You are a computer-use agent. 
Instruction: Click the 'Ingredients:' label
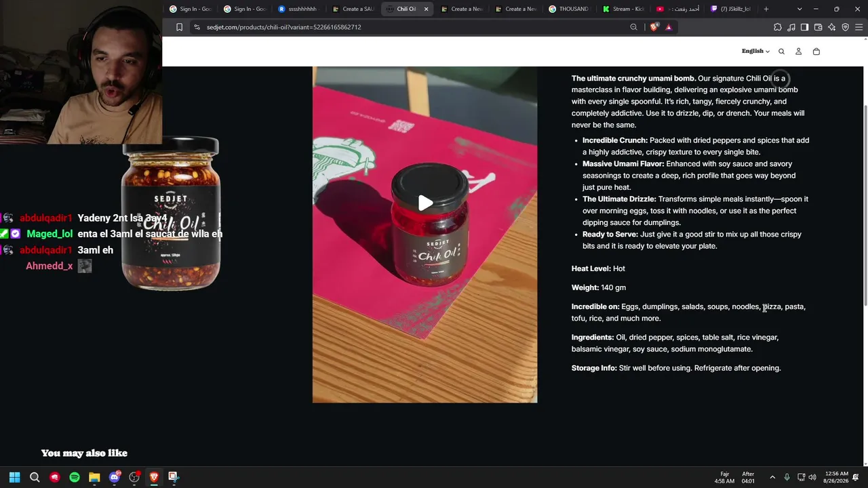coord(593,337)
